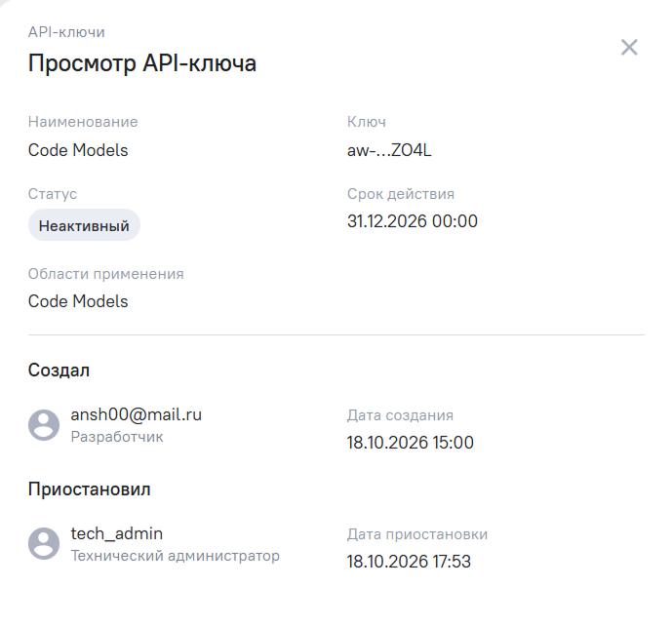This screenshot has height=626, width=672.
Task: Click the Ключ field label
Action: pyautogui.click(x=367, y=122)
